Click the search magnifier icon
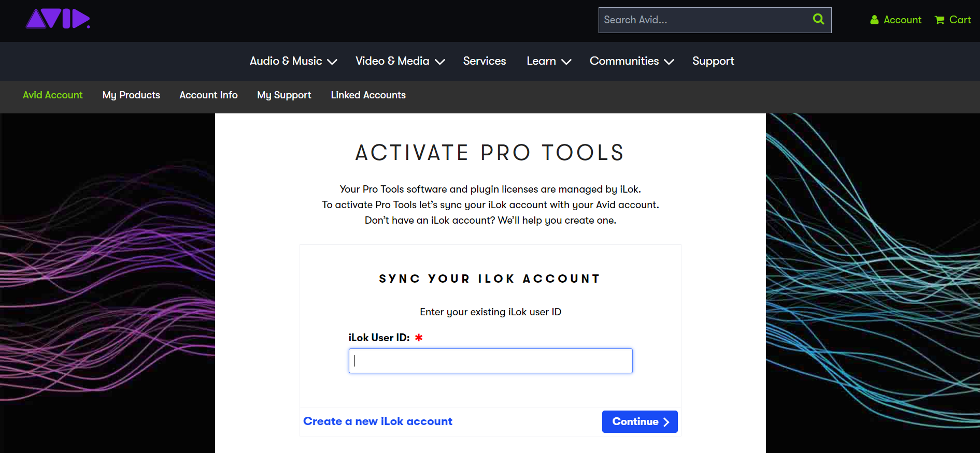 click(x=818, y=19)
